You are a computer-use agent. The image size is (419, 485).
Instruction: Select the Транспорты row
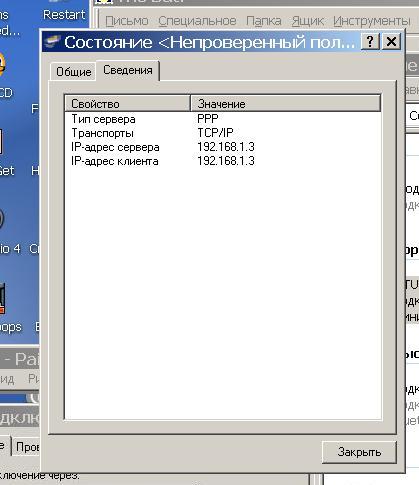(x=223, y=133)
